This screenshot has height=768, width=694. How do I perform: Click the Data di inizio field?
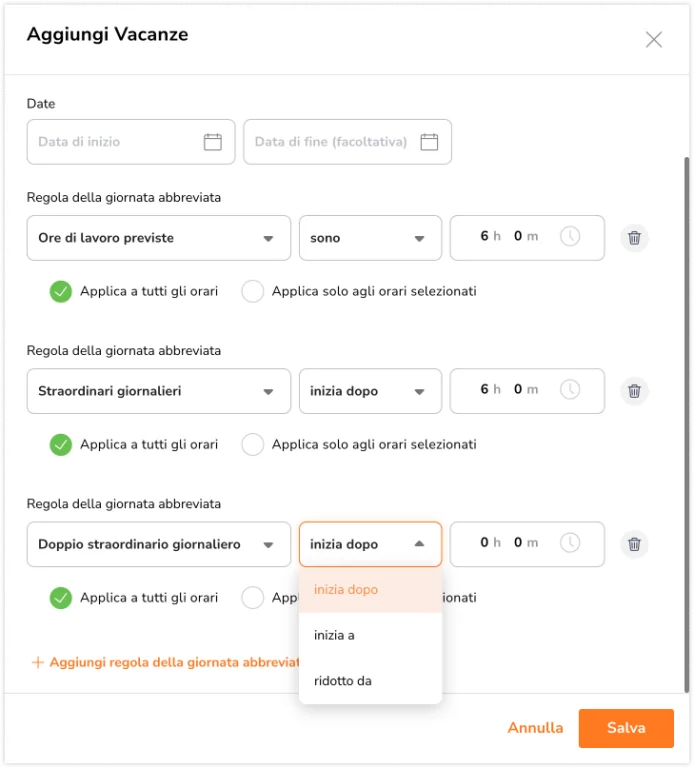[x=131, y=142]
